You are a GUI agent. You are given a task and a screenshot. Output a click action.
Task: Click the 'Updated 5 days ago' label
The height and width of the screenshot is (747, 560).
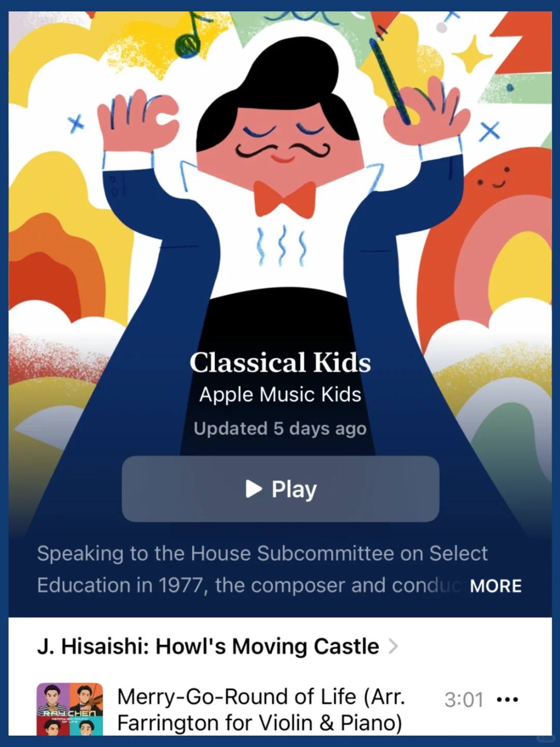[x=281, y=428]
